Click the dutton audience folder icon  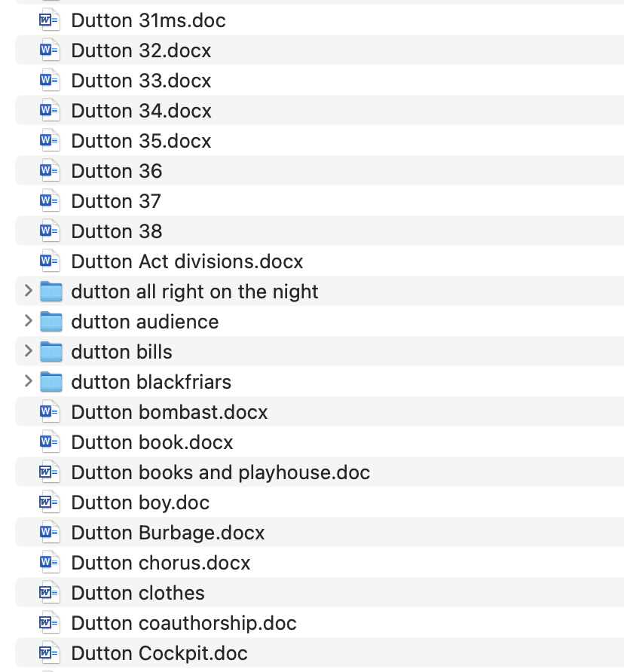(51, 322)
